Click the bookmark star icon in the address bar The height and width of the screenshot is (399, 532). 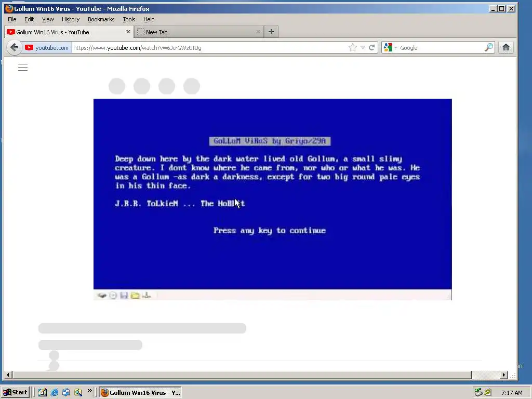click(353, 47)
